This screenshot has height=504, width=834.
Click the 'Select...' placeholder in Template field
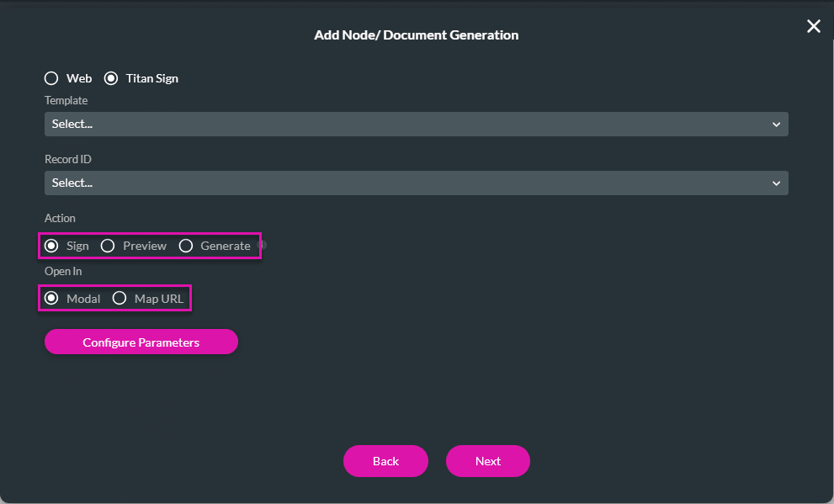click(72, 124)
